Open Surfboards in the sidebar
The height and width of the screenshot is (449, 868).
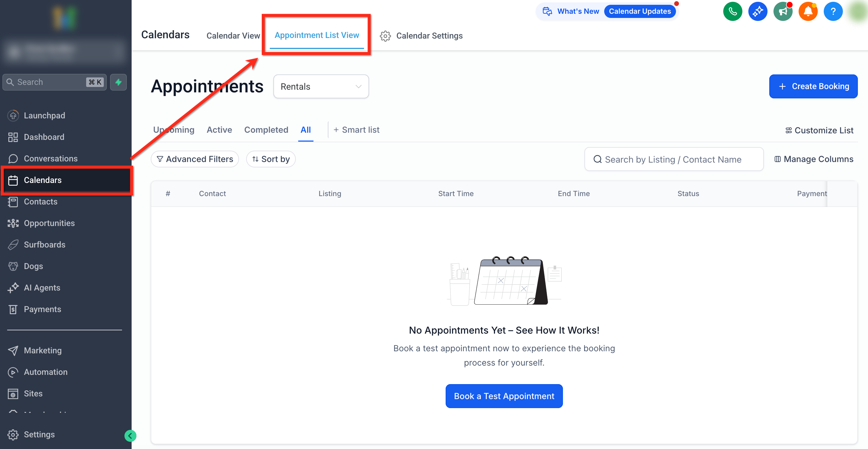pyautogui.click(x=45, y=245)
